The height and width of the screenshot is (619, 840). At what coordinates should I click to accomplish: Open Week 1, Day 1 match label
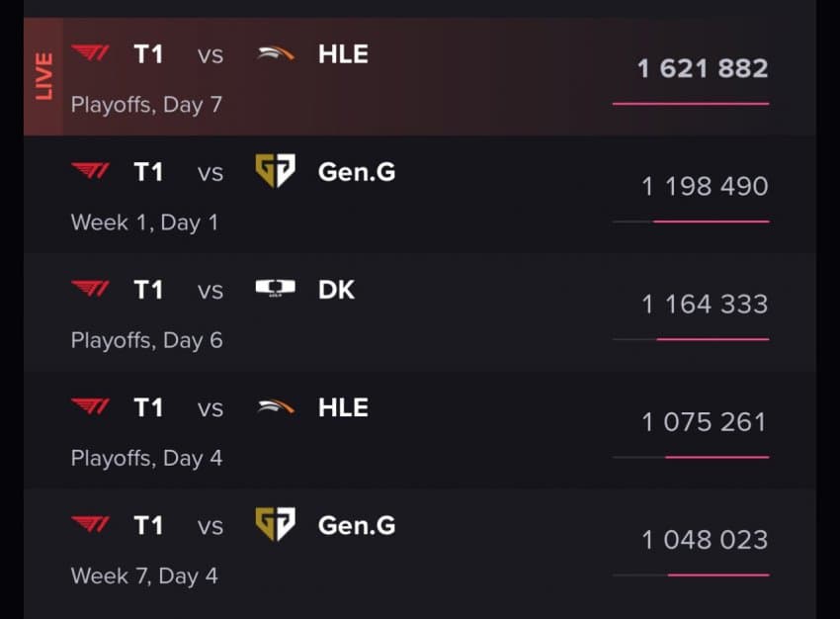point(144,222)
